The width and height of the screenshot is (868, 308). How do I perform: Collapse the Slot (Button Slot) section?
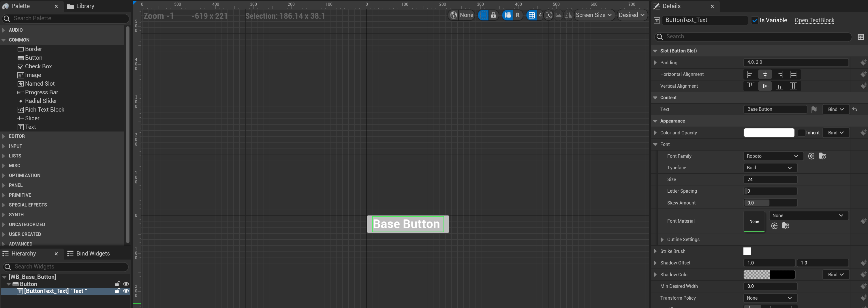pyautogui.click(x=655, y=51)
